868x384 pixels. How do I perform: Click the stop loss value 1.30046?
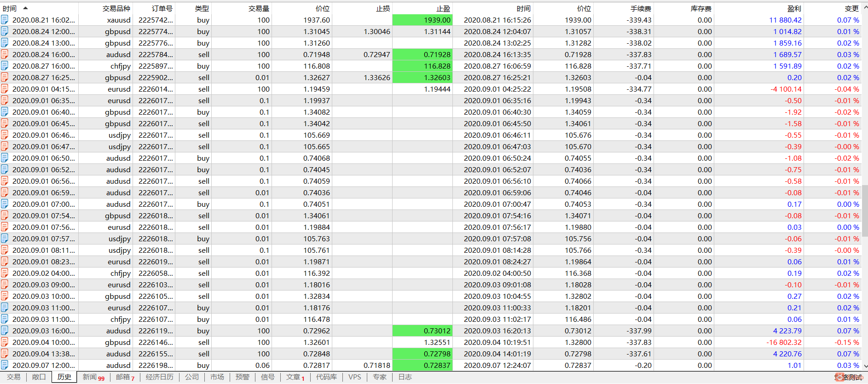pos(377,31)
